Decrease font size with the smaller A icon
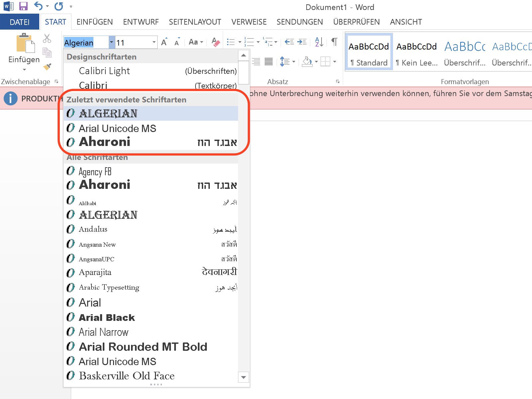The image size is (532, 399). click(x=177, y=42)
